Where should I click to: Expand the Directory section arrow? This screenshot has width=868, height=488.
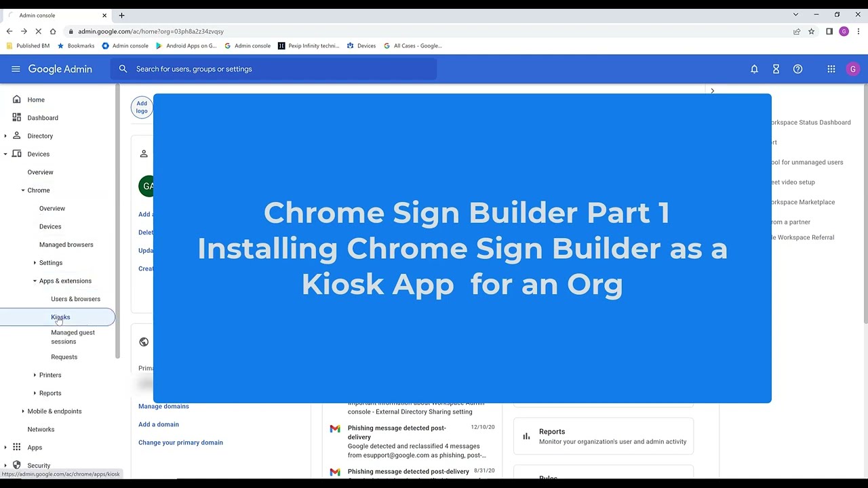[5, 136]
